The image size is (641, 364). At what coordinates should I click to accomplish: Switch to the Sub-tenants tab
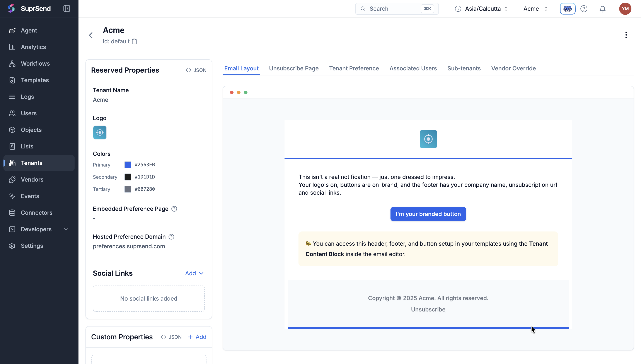[464, 68]
